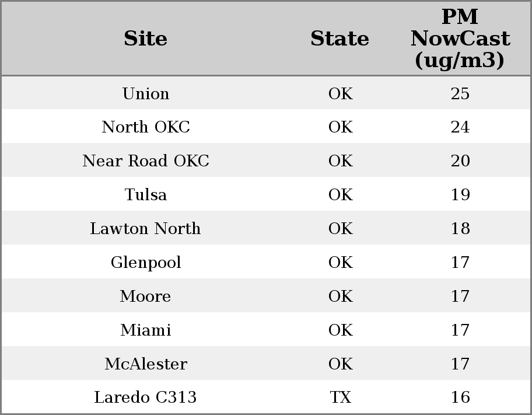Click the Miami site cell

pyautogui.click(x=146, y=330)
